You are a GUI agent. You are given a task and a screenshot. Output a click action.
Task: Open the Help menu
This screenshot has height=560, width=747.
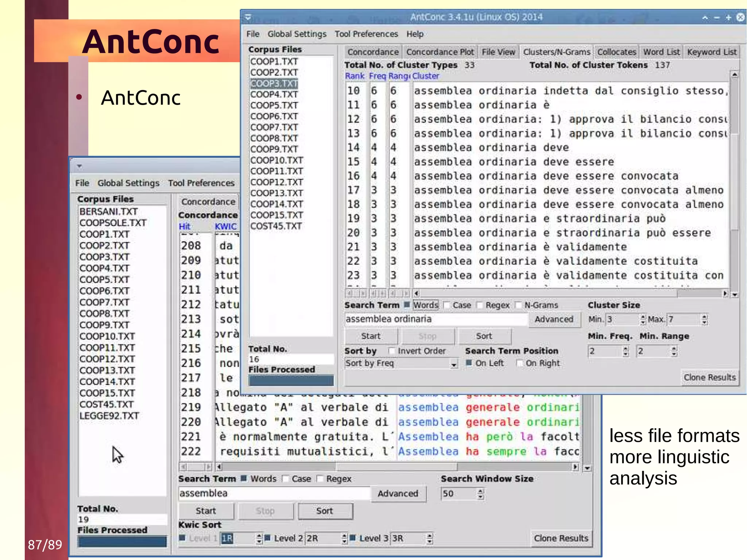point(415,34)
